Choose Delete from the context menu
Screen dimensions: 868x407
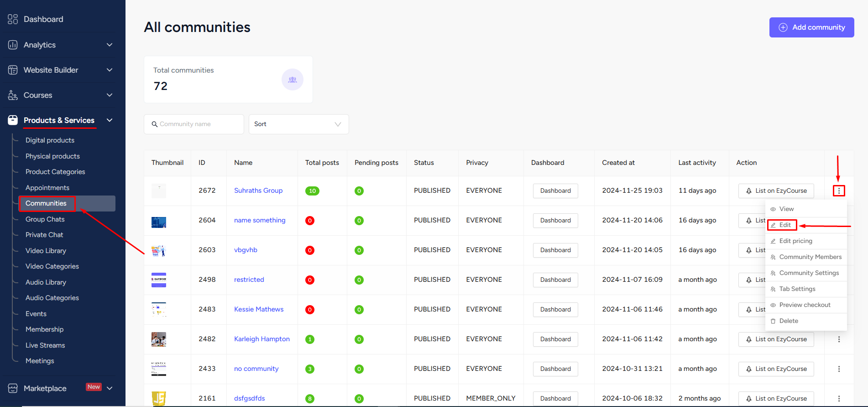(x=806, y=321)
